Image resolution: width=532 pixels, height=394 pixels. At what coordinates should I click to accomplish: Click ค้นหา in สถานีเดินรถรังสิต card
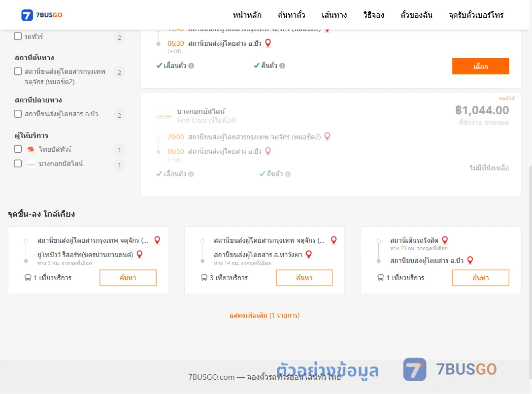click(x=480, y=278)
